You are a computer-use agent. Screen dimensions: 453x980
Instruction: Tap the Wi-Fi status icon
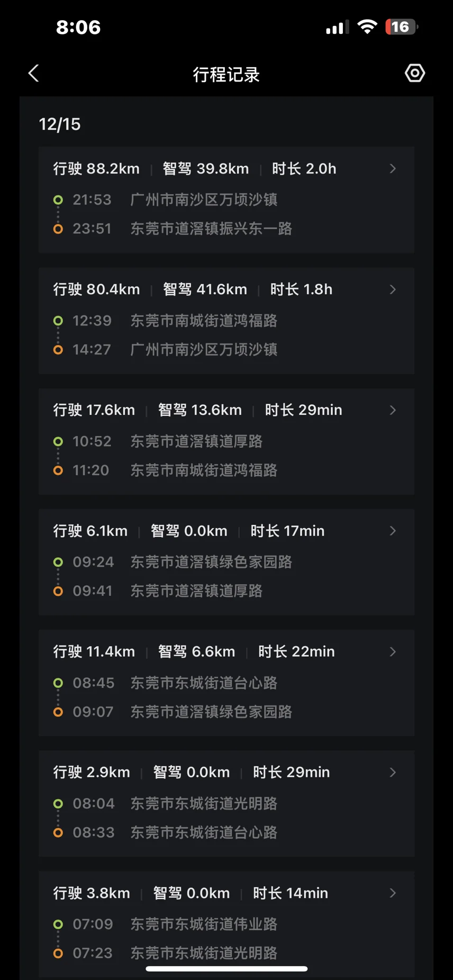367,26
